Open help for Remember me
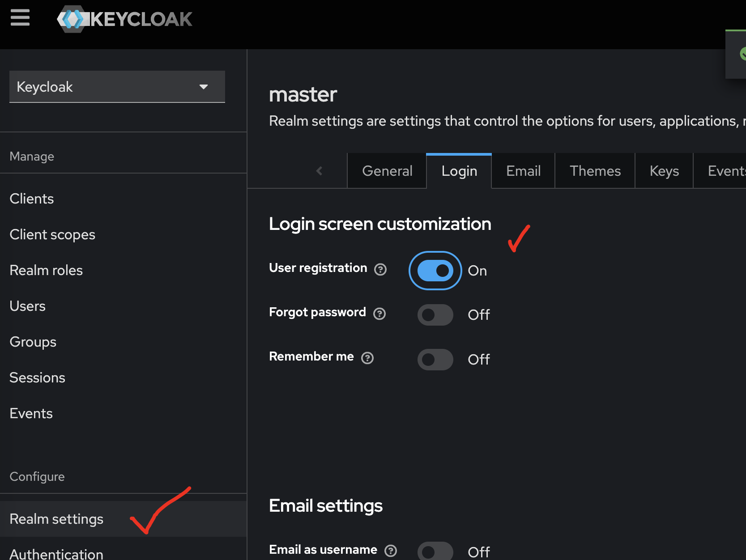746x560 pixels. tap(367, 358)
